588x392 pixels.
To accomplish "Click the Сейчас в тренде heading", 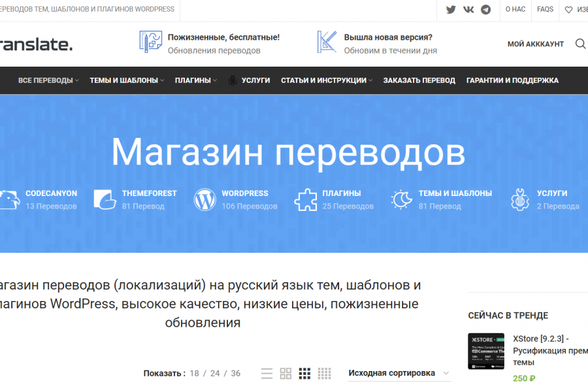I will coord(508,316).
